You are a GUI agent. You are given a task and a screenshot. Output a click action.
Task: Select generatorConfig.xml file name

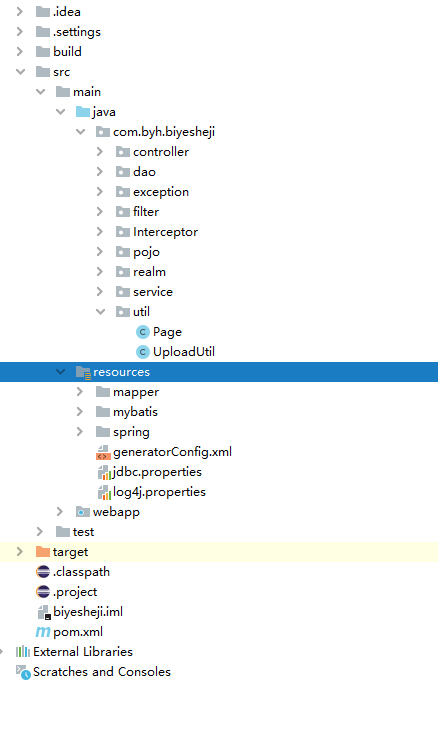coord(172,452)
